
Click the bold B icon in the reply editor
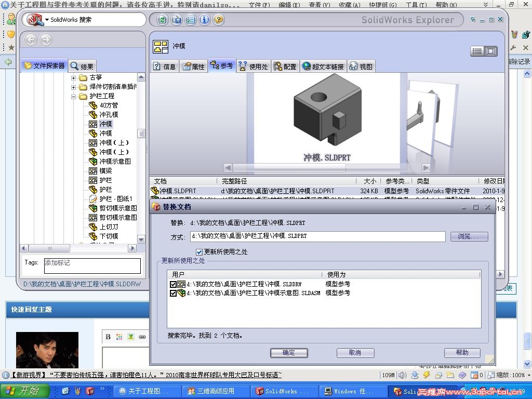[x=108, y=337]
